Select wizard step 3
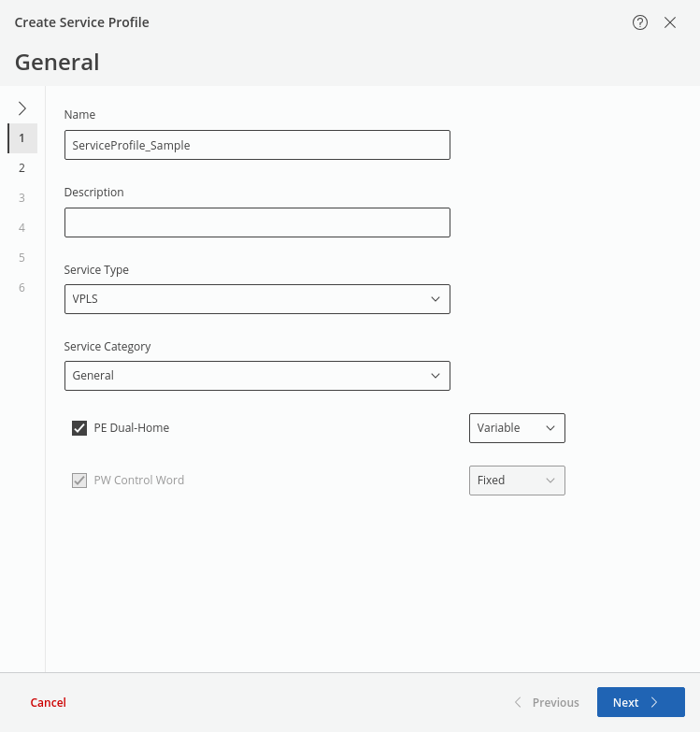The width and height of the screenshot is (700, 732). (x=22, y=198)
